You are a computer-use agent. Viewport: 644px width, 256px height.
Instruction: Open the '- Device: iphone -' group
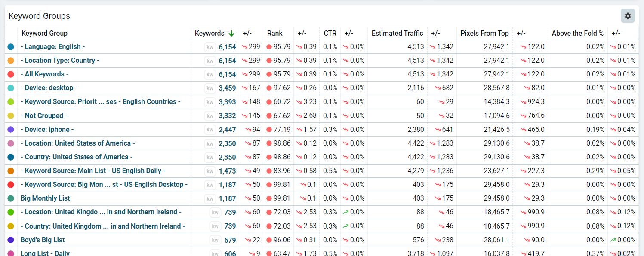[x=47, y=129]
